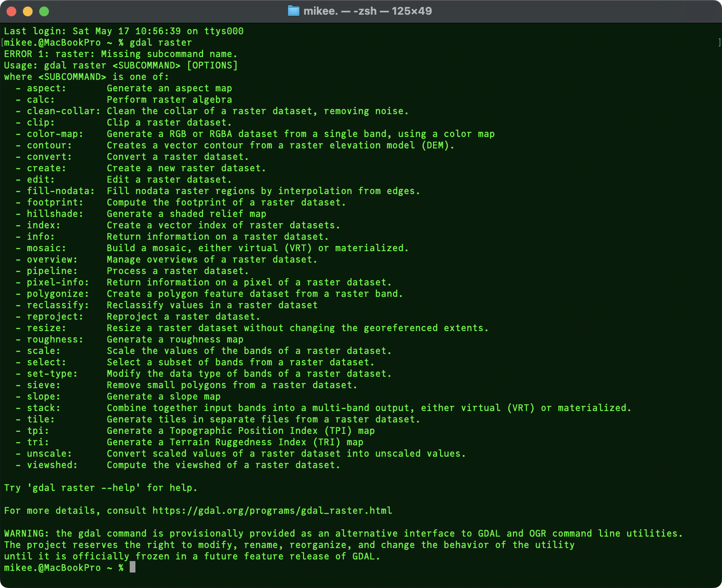Image resolution: width=722 pixels, height=588 pixels.
Task: Click the 'mosaic:' subcommand name
Action: (47, 248)
